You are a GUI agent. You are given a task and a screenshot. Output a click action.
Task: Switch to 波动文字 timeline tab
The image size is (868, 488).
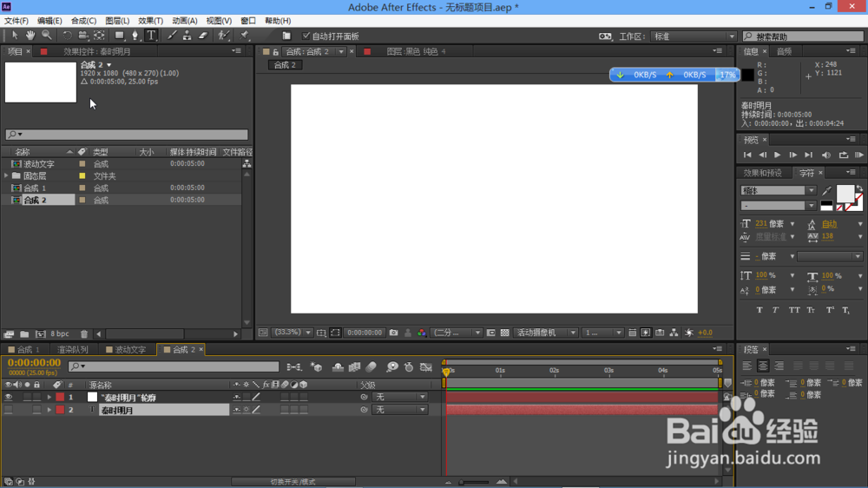click(126, 350)
